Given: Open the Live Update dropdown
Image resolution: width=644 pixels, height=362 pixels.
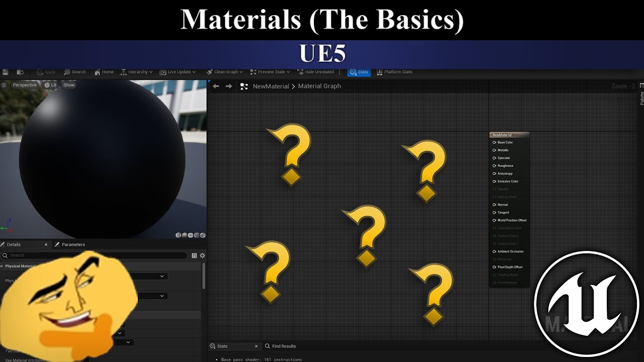Looking at the screenshot, I should (x=177, y=72).
